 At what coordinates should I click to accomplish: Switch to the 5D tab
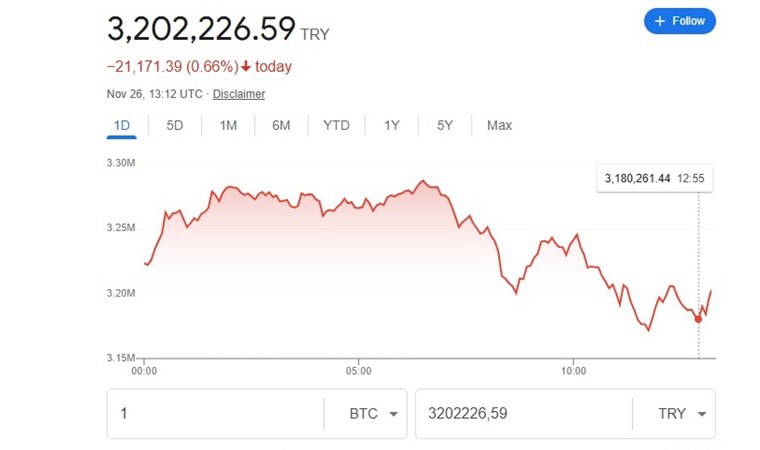(174, 125)
